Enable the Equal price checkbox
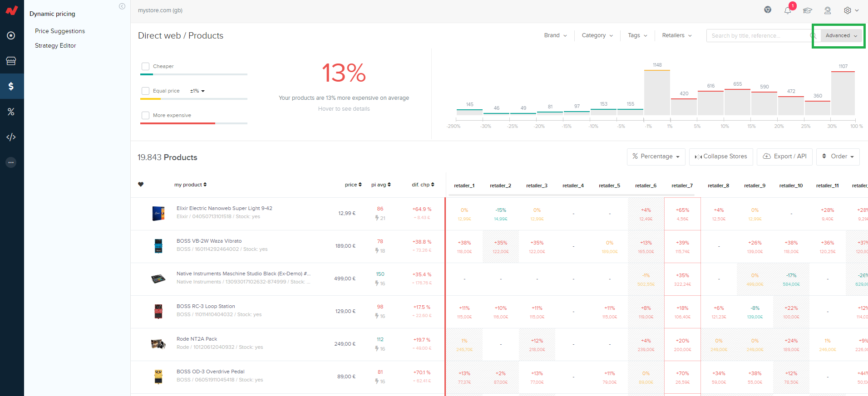 [x=146, y=91]
